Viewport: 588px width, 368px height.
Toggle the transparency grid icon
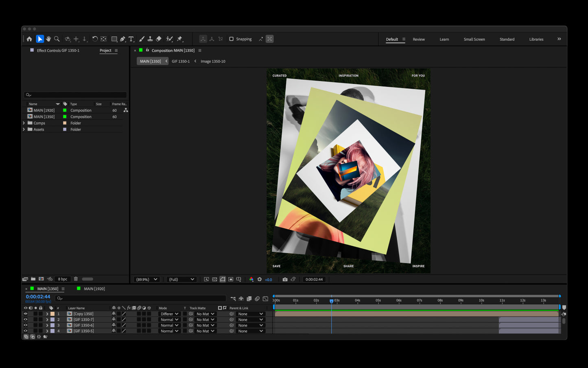214,279
